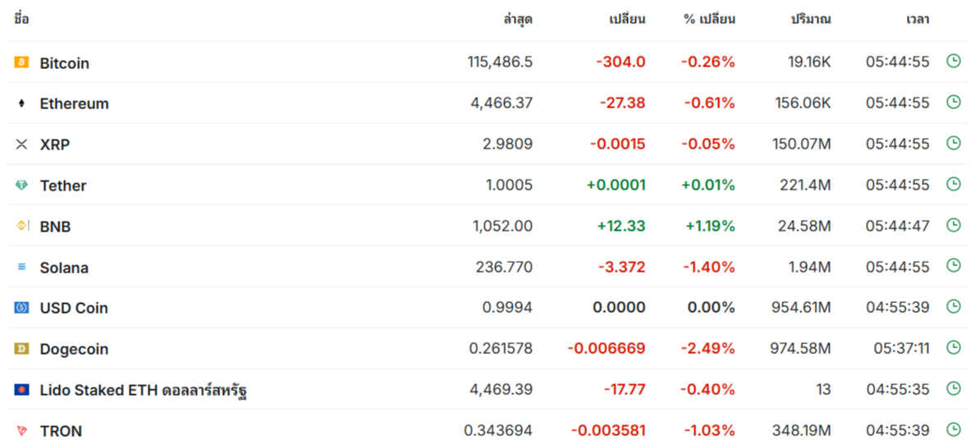
Task: Click the clock icon in TRON row
Action: [x=953, y=429]
